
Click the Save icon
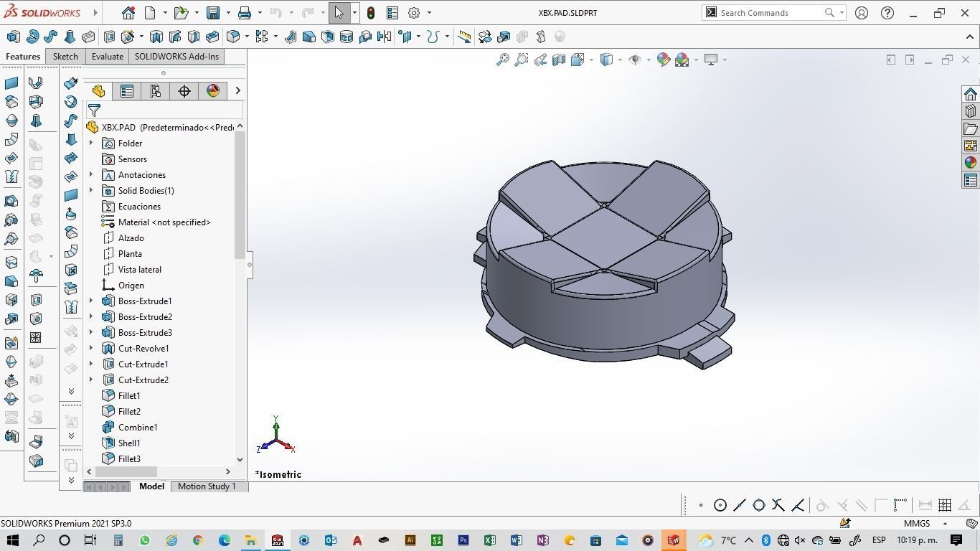[x=213, y=13]
